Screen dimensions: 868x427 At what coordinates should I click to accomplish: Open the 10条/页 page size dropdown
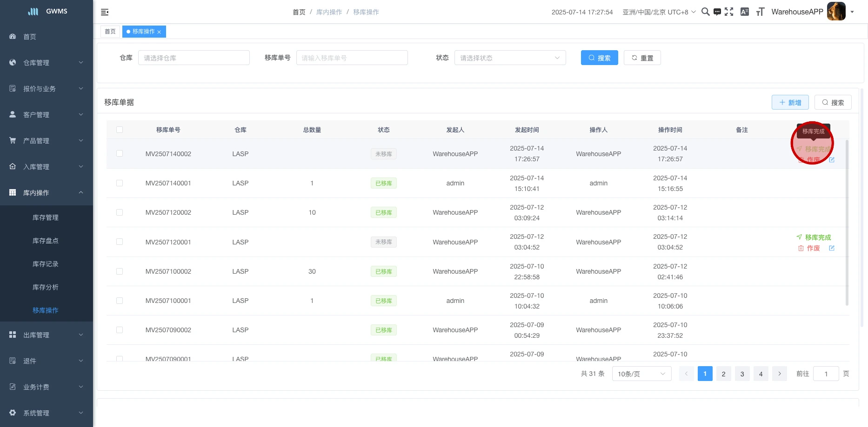click(x=641, y=374)
